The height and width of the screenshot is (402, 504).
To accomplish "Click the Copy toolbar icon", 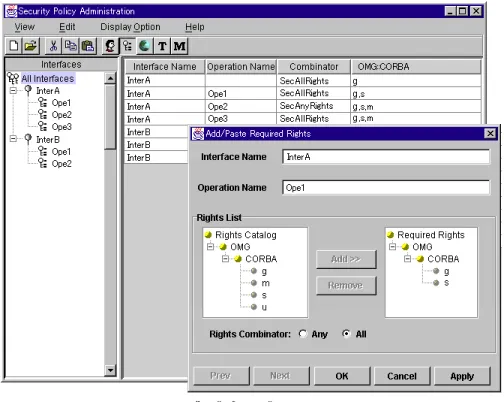I will click(x=70, y=46).
